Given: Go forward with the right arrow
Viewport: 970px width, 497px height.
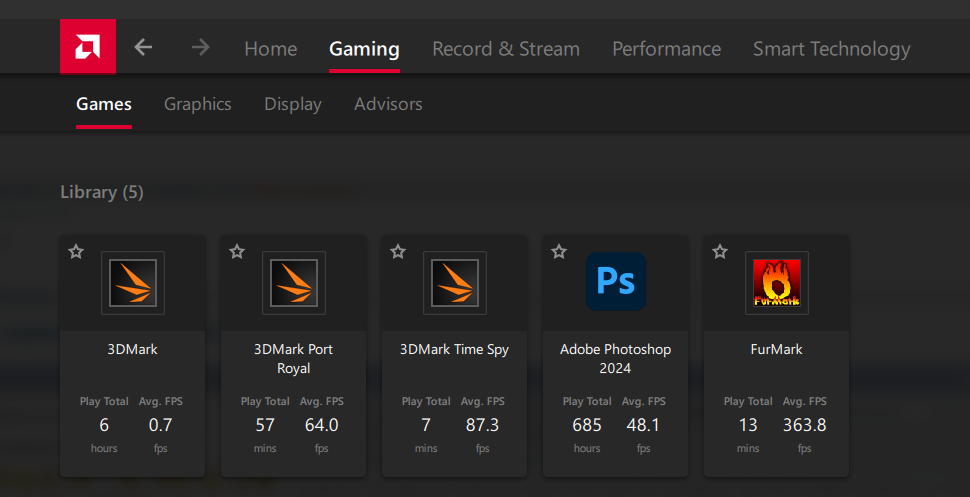Looking at the screenshot, I should [x=200, y=47].
